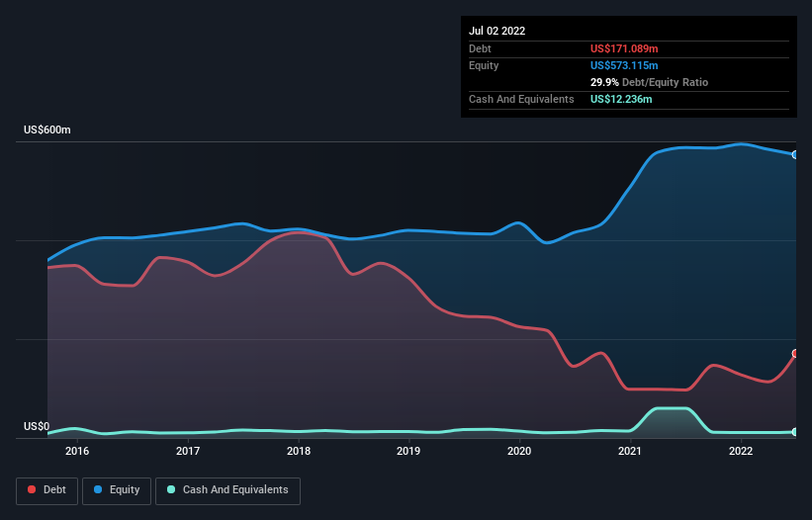
Task: Click the Debt row label in tooltip
Action: click(480, 48)
